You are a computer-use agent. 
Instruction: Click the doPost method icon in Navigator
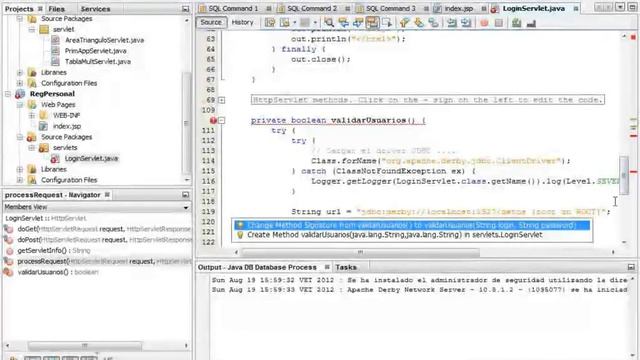pos(9,240)
